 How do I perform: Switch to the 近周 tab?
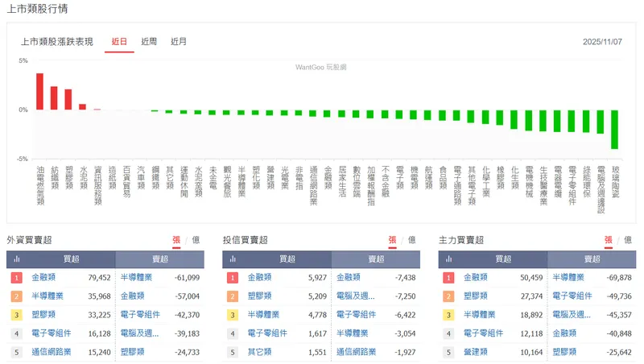pos(149,42)
